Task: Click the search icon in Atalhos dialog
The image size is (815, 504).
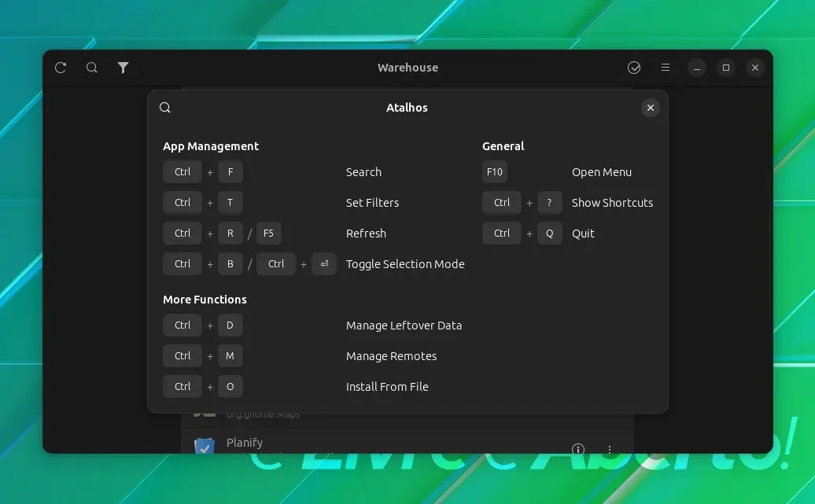Action: pos(164,108)
